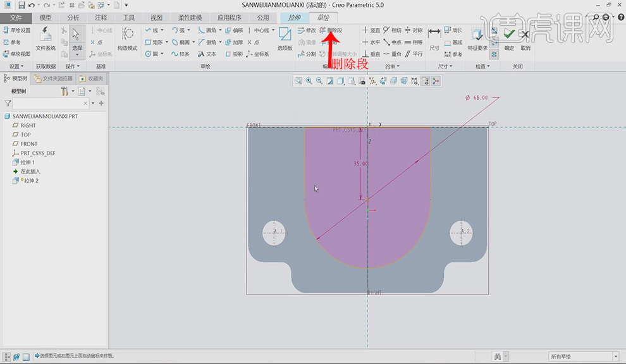The image size is (626, 364).
Task: Apply the 相切 tangent constraint
Action: pos(392,30)
